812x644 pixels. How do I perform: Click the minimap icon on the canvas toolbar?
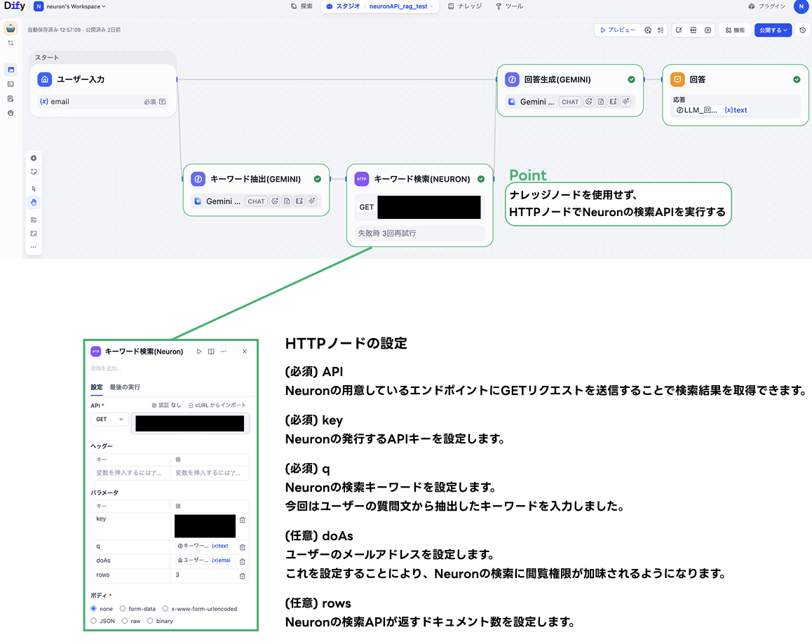[34, 234]
